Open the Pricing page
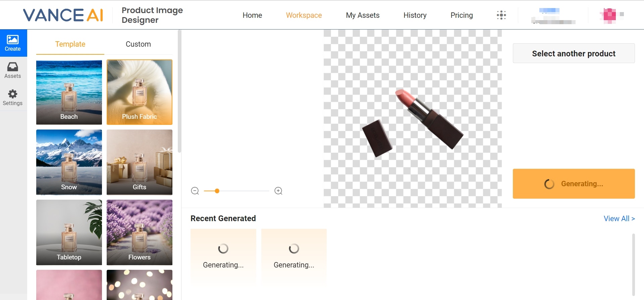 click(x=462, y=15)
